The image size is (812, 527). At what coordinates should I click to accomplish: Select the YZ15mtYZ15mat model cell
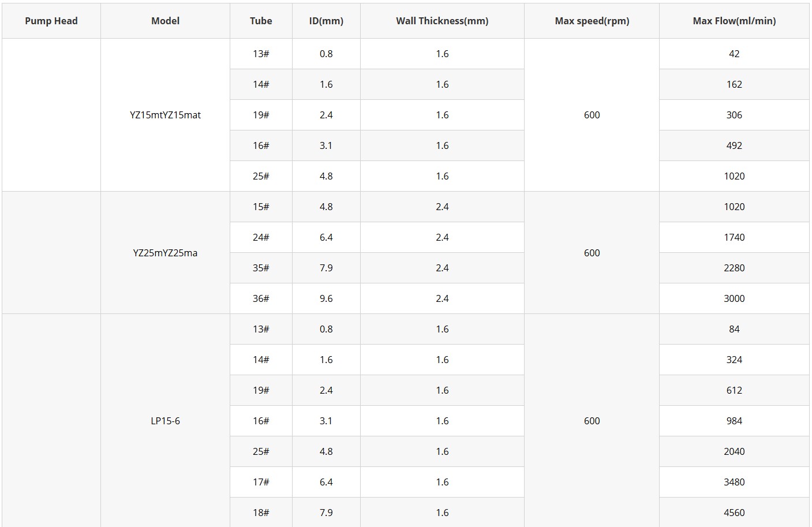point(165,115)
